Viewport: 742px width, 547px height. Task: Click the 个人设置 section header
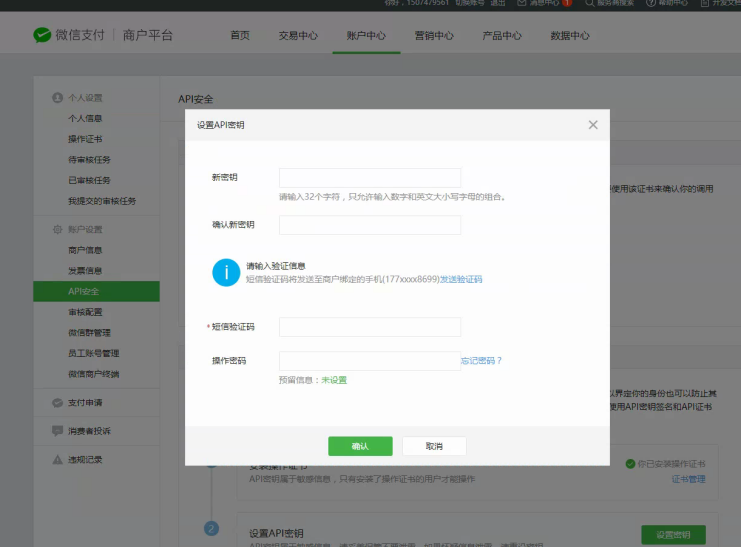click(85, 98)
